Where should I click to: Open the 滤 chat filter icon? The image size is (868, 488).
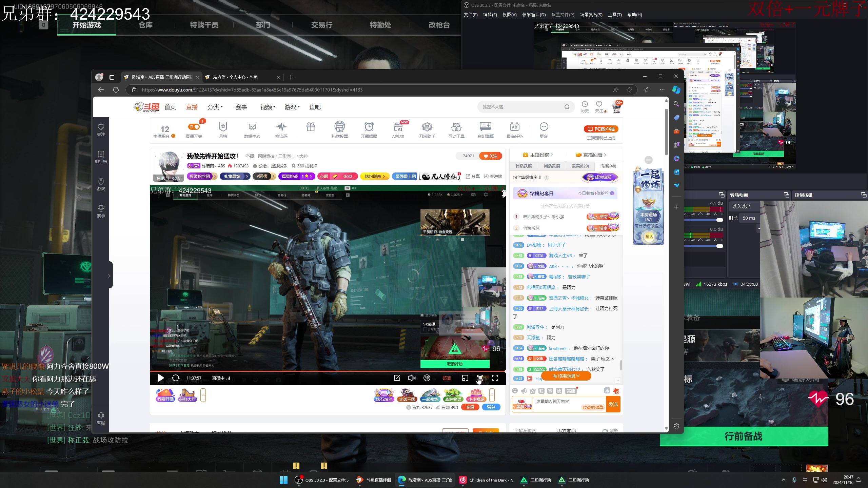click(x=607, y=391)
